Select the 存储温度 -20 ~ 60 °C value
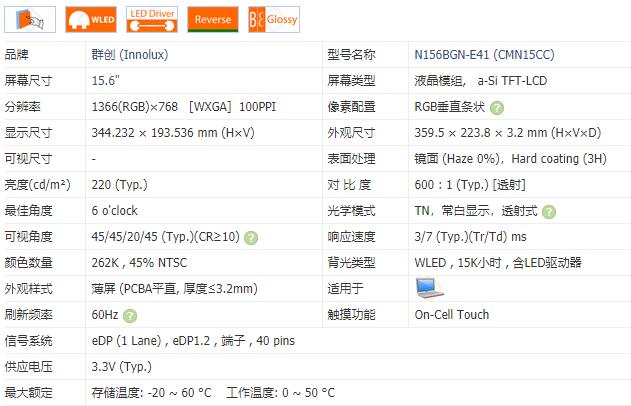 (151, 392)
